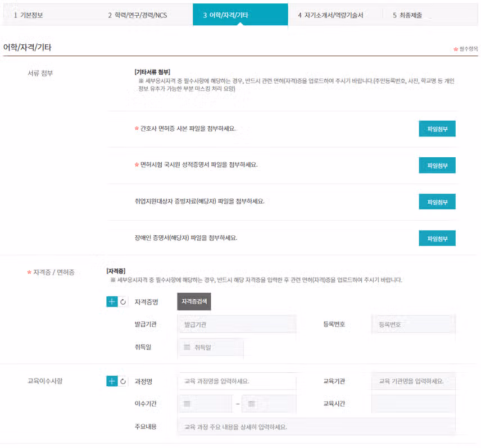Click the 장애인 증명서(해당자) instruction text
This screenshot has width=481, height=448.
click(x=185, y=238)
